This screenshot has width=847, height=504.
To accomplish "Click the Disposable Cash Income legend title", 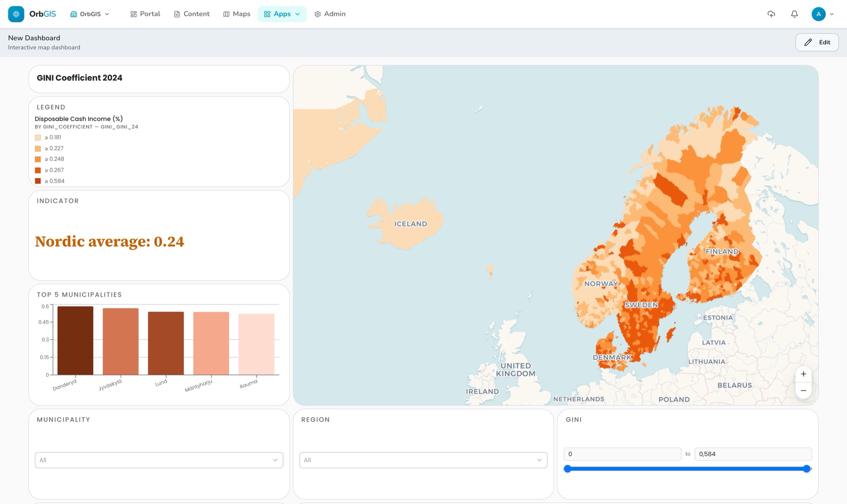I will (79, 119).
